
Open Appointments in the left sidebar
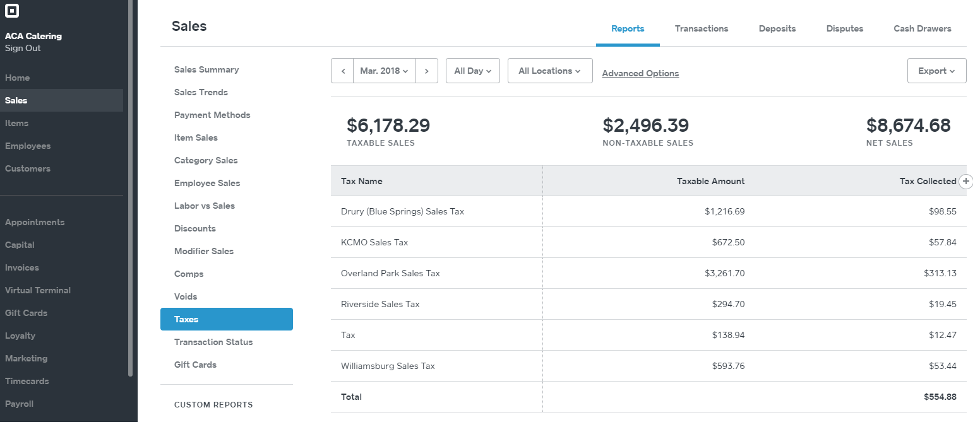pos(35,222)
